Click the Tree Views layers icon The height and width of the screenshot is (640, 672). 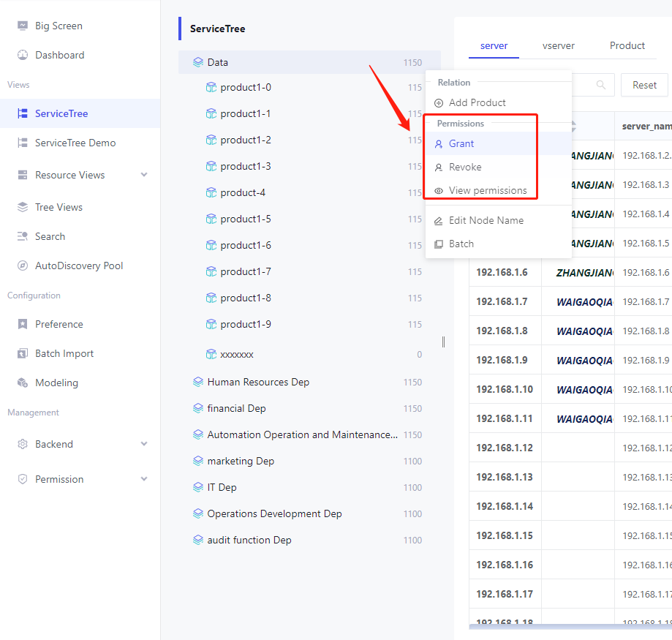click(x=23, y=207)
